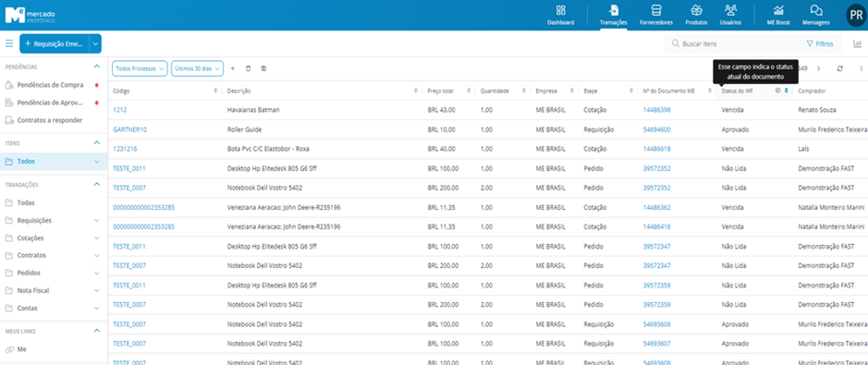Open document number 14486618
This screenshot has width=868, height=365.
tap(657, 149)
